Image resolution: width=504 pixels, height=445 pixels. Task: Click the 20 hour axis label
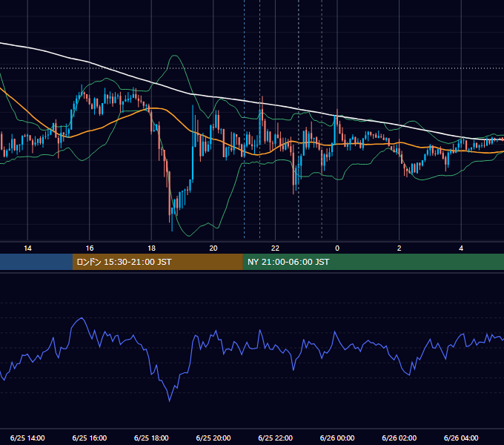coord(213,248)
